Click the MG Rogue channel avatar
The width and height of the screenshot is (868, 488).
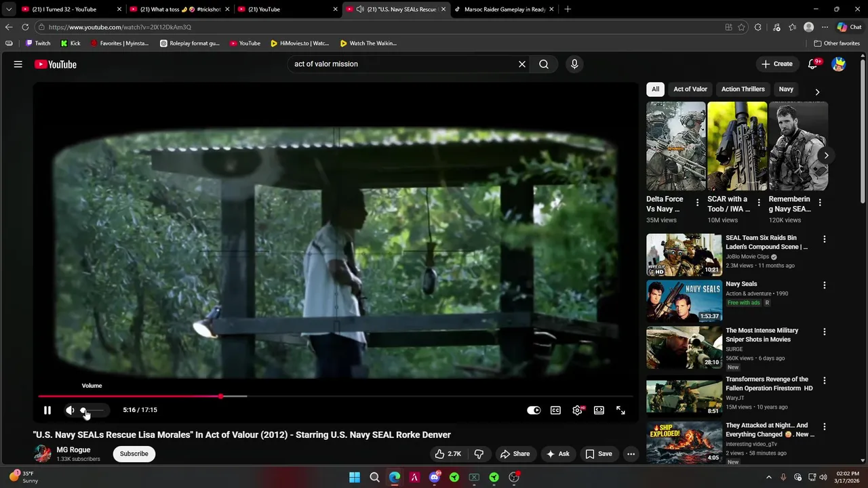[x=42, y=453]
